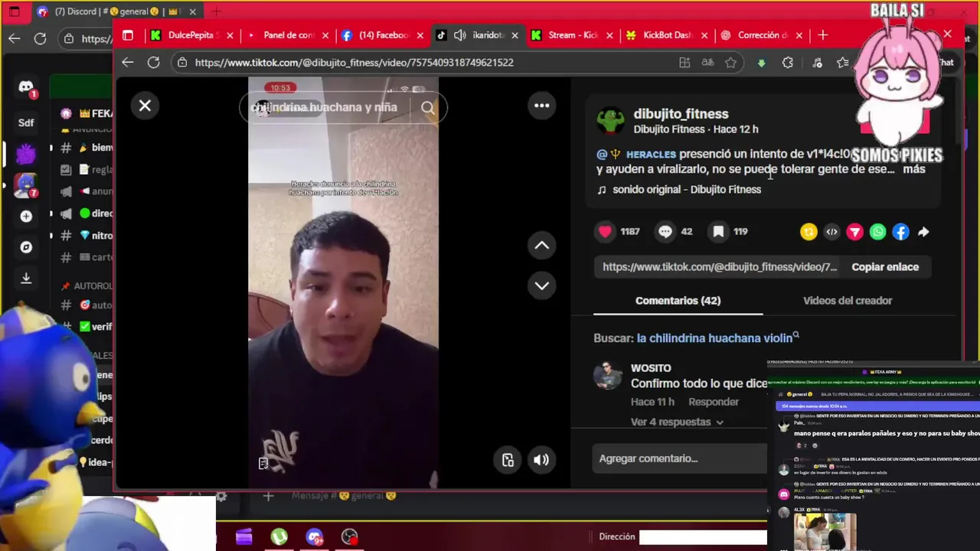Click the Discord plus attach button by message box
Viewport: 980px width, 551px height.
[268, 496]
